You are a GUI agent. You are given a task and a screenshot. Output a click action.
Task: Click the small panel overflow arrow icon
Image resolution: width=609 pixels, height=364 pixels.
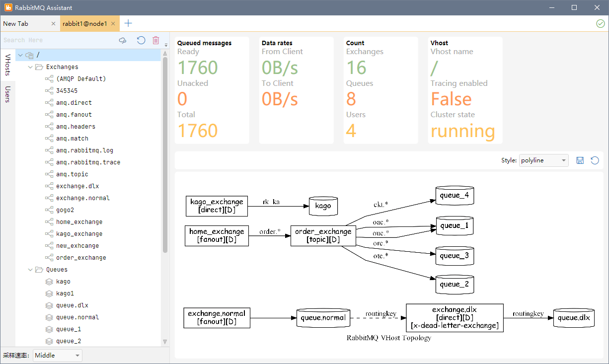click(166, 45)
